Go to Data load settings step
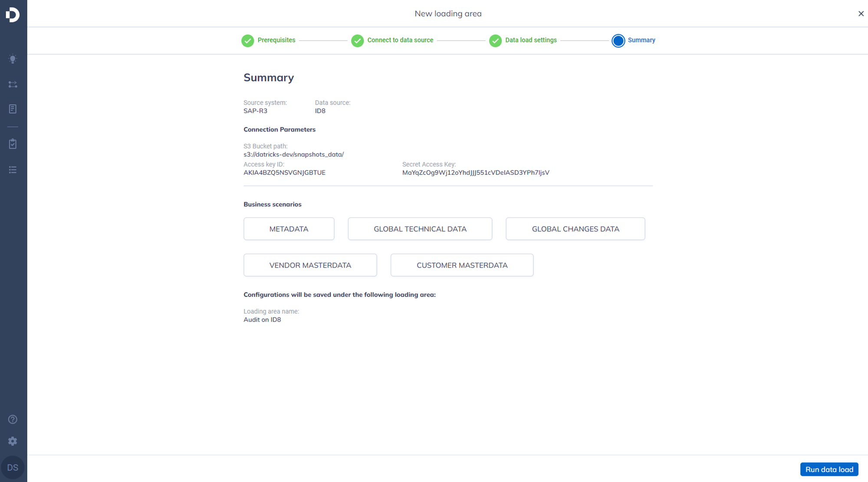Viewport: 868px width, 482px height. click(523, 40)
